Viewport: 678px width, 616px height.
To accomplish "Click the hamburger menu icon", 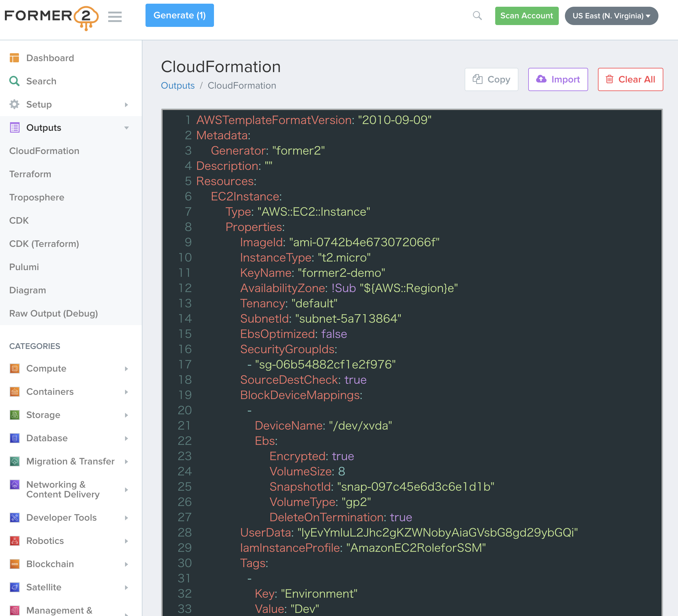I will (x=115, y=16).
